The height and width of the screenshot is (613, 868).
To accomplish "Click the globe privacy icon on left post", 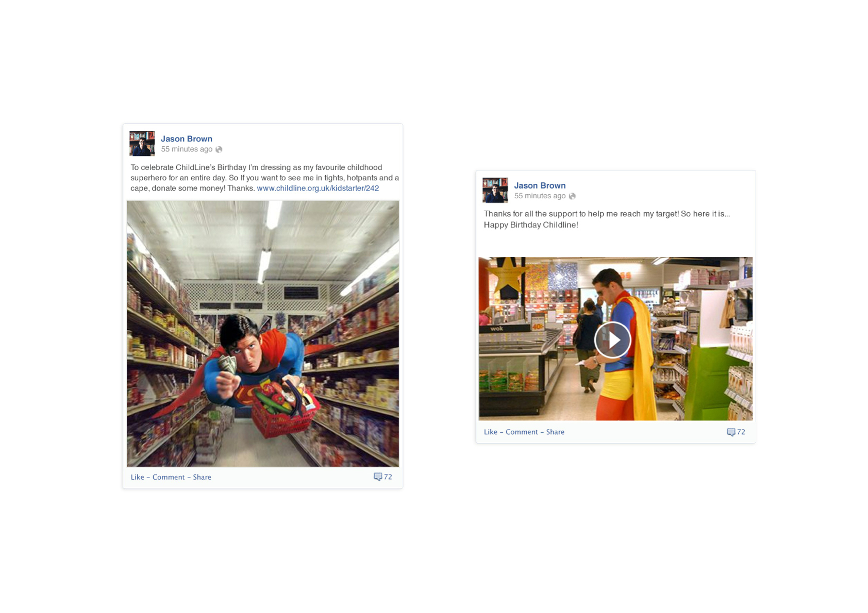I will tap(219, 149).
